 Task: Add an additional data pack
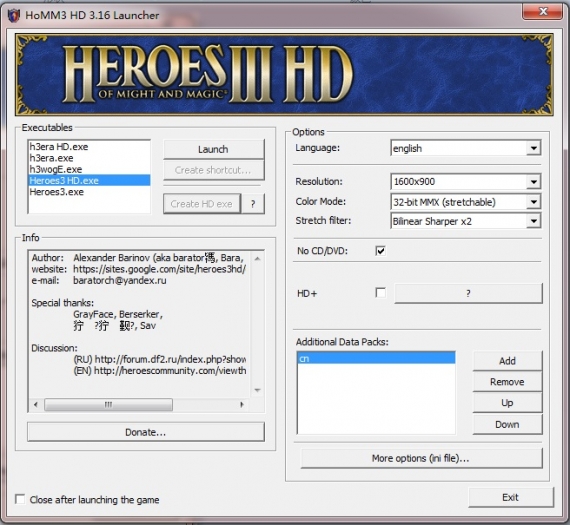coord(507,361)
